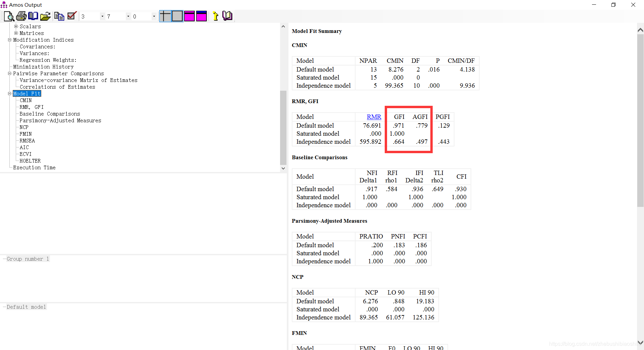This screenshot has width=644, height=350.
Task: Select Group number 1 in groups panel
Action: tap(28, 259)
